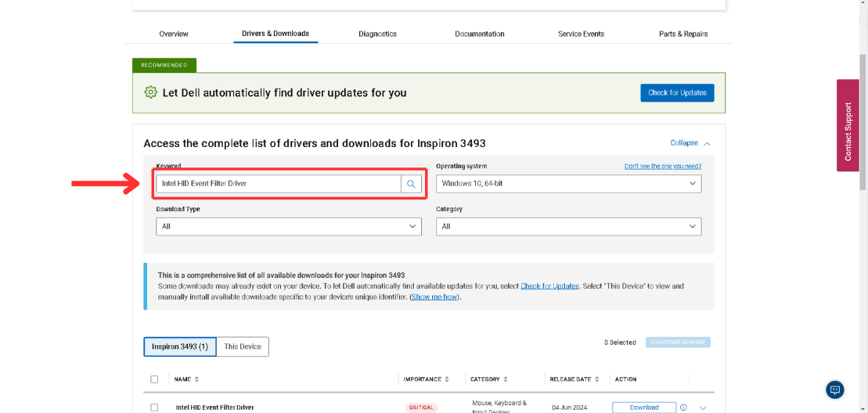The image size is (868, 413).
Task: Open the Contact Support side tab
Action: pos(848,125)
